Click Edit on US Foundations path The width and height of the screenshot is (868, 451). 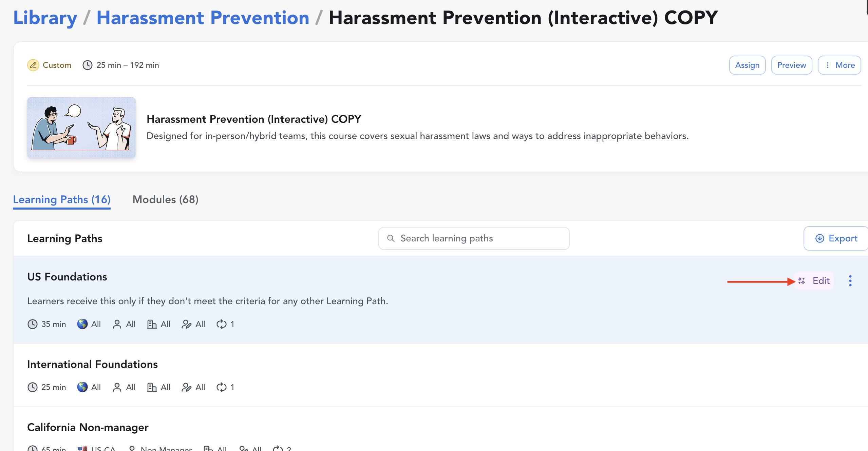[x=814, y=281]
